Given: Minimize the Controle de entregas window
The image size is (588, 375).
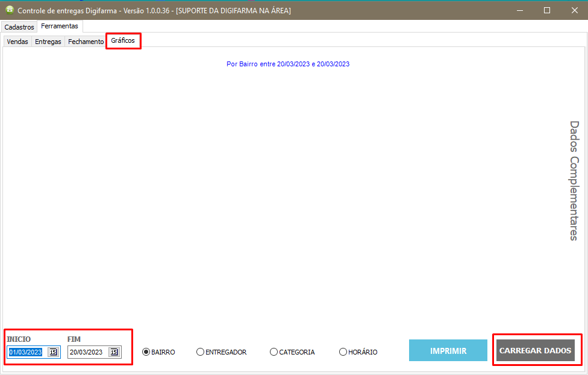Looking at the screenshot, I should (519, 10).
